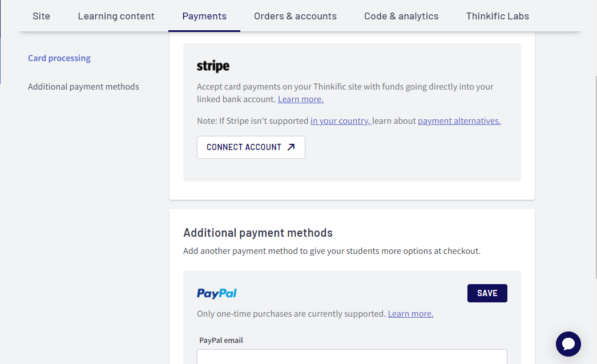Click the PayPal logo
The image size is (597, 364).
point(217,293)
